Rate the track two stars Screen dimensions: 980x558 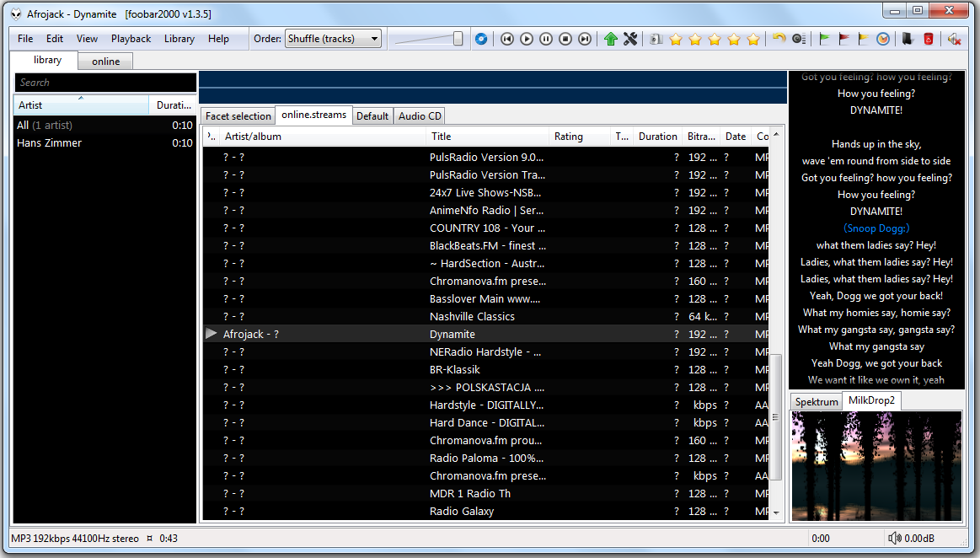click(695, 40)
